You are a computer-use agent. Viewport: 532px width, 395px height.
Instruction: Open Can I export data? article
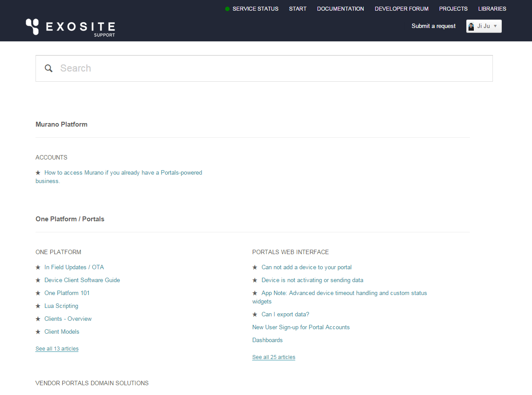[x=285, y=315]
